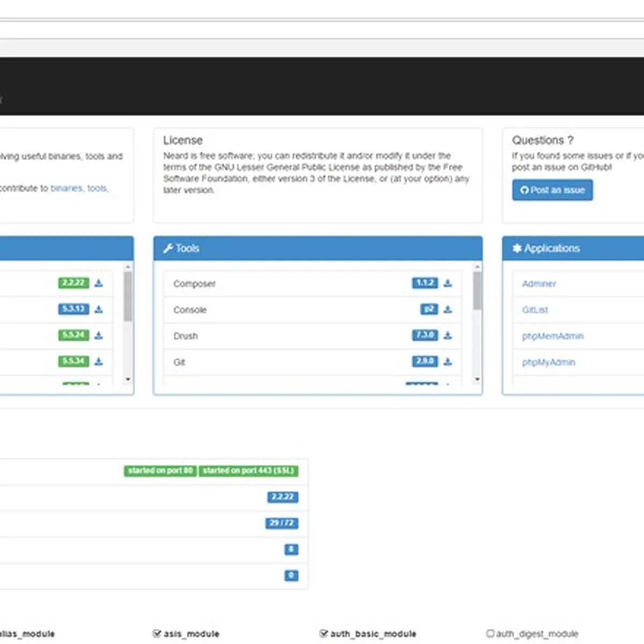
Task: Click the binaries list scrollbar thumb
Action: (x=128, y=296)
